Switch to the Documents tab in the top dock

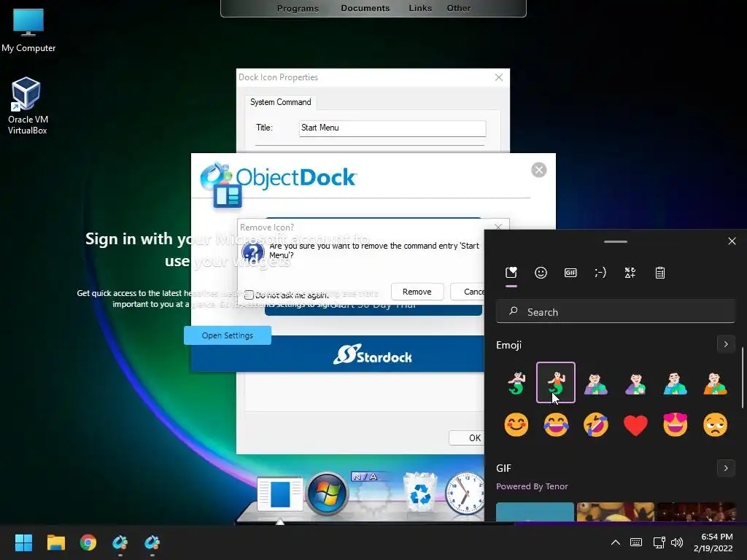(365, 8)
